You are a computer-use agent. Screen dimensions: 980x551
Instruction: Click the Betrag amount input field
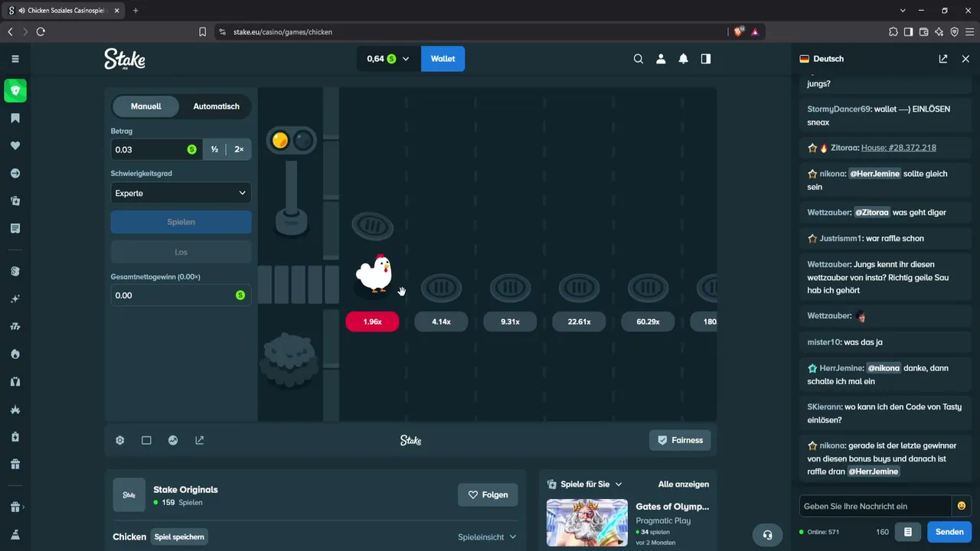click(x=157, y=150)
